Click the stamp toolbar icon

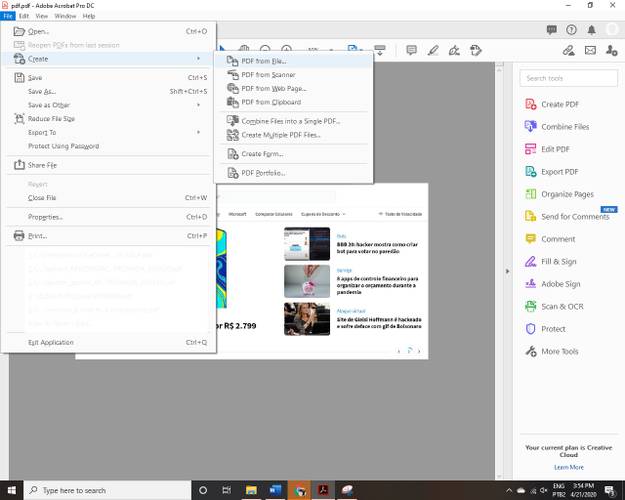point(476,50)
